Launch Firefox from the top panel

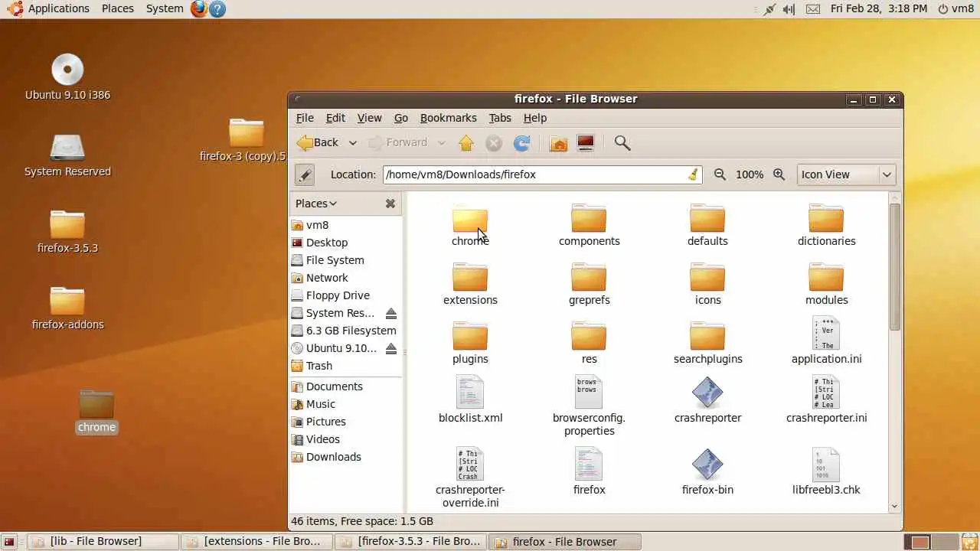[199, 9]
